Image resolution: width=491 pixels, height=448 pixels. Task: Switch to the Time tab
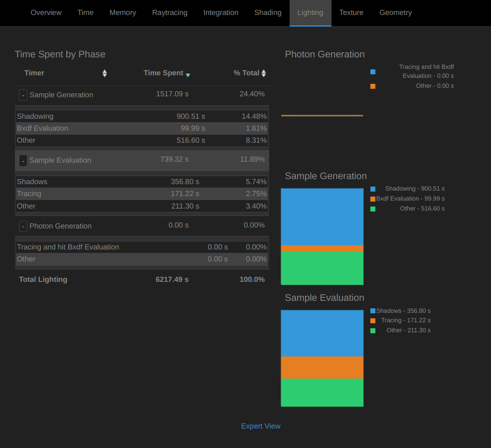click(x=85, y=12)
